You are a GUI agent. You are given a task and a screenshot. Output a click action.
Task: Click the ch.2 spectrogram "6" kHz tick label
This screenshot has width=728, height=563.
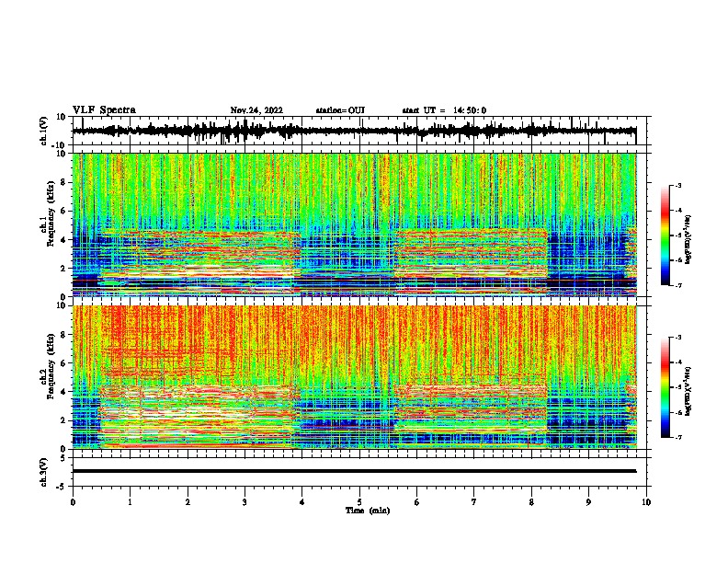64,363
